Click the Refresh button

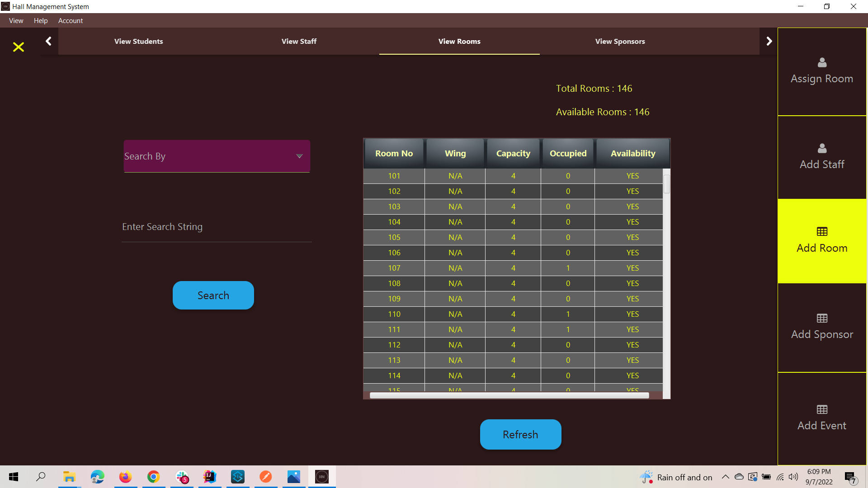[520, 434]
